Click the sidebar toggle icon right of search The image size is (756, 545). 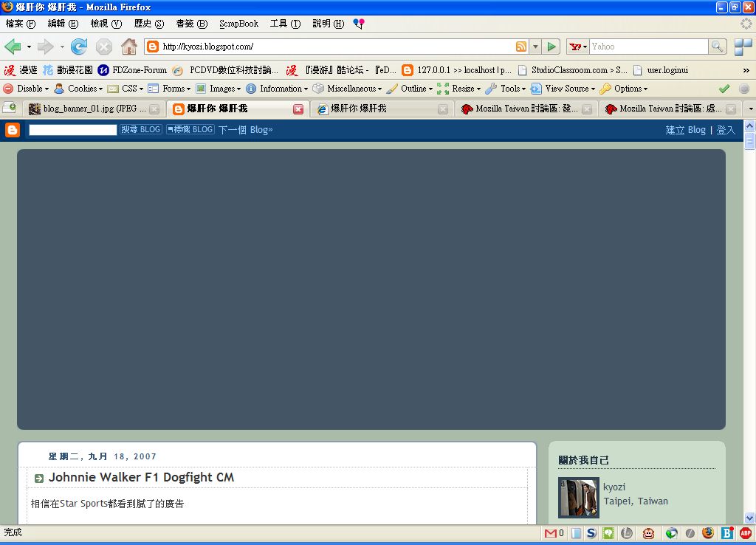point(743,47)
